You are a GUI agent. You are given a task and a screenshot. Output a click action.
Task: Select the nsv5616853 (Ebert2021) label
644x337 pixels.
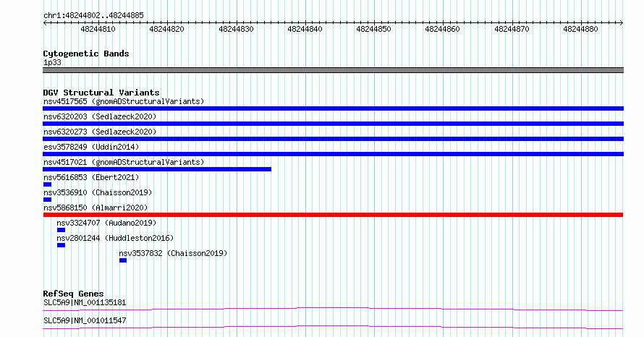[91, 177]
